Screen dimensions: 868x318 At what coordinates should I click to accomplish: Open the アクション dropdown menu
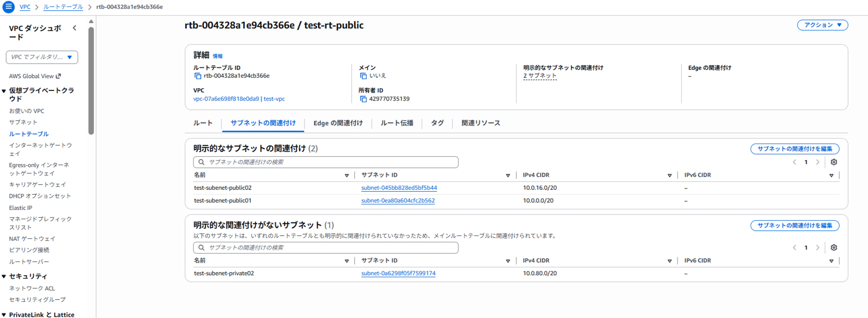tap(822, 25)
